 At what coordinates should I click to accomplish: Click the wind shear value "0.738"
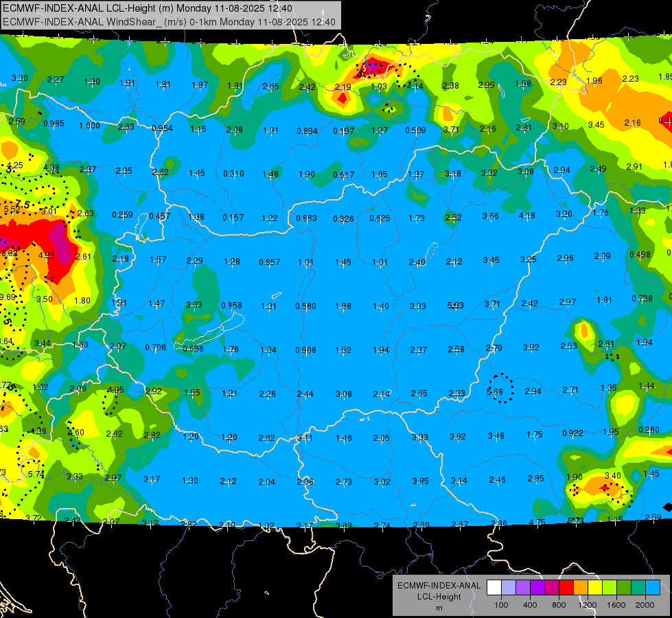tap(642, 299)
